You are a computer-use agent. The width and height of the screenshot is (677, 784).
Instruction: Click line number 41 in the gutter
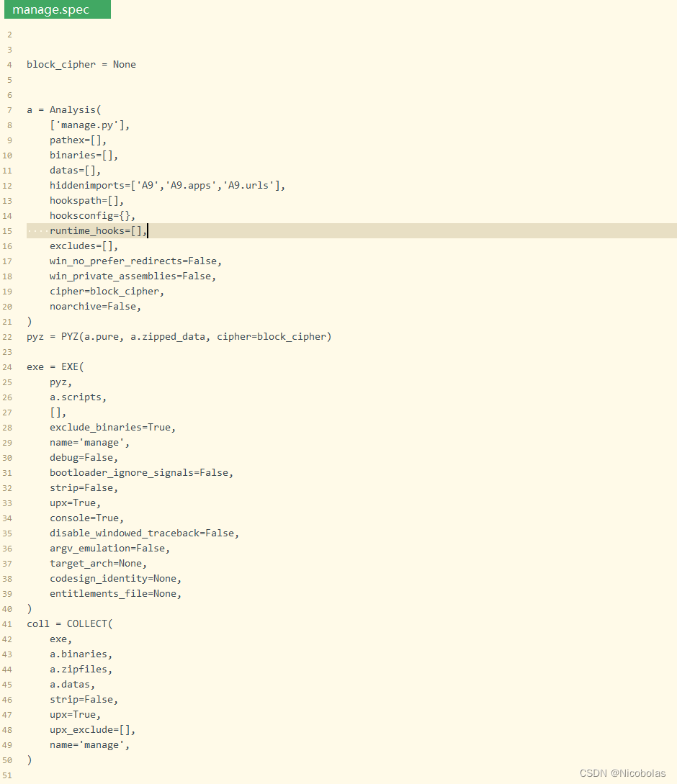7,624
